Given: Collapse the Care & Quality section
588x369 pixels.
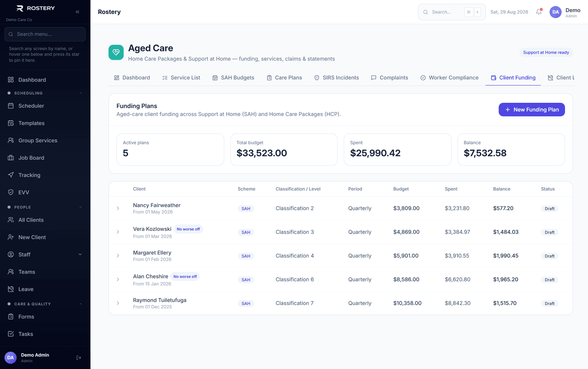Looking at the screenshot, I should 81,304.
